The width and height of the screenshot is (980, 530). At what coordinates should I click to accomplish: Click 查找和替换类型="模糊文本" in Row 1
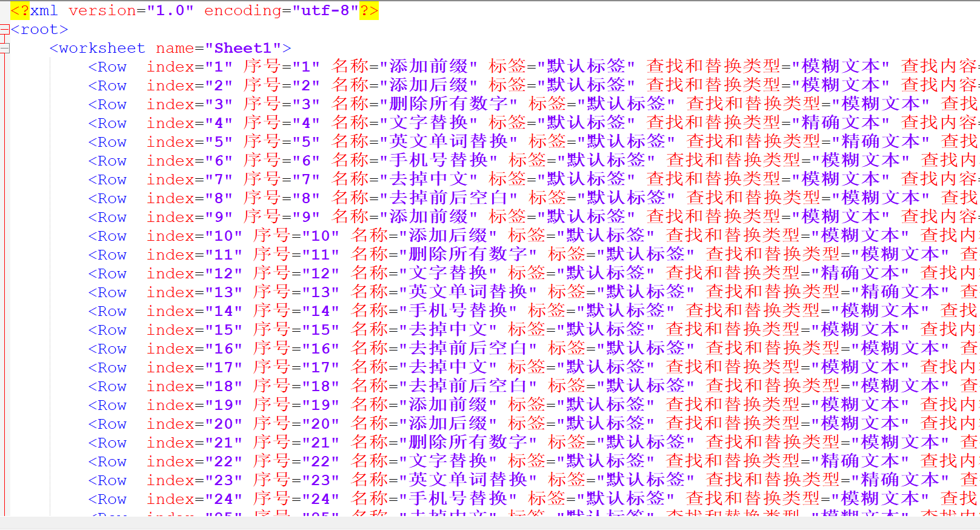(x=768, y=67)
